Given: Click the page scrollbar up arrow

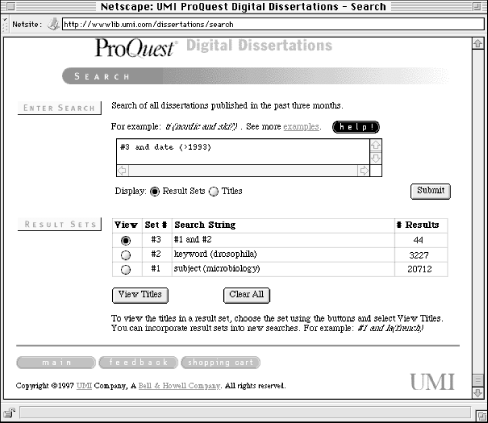Looking at the screenshot, I should (478, 44).
